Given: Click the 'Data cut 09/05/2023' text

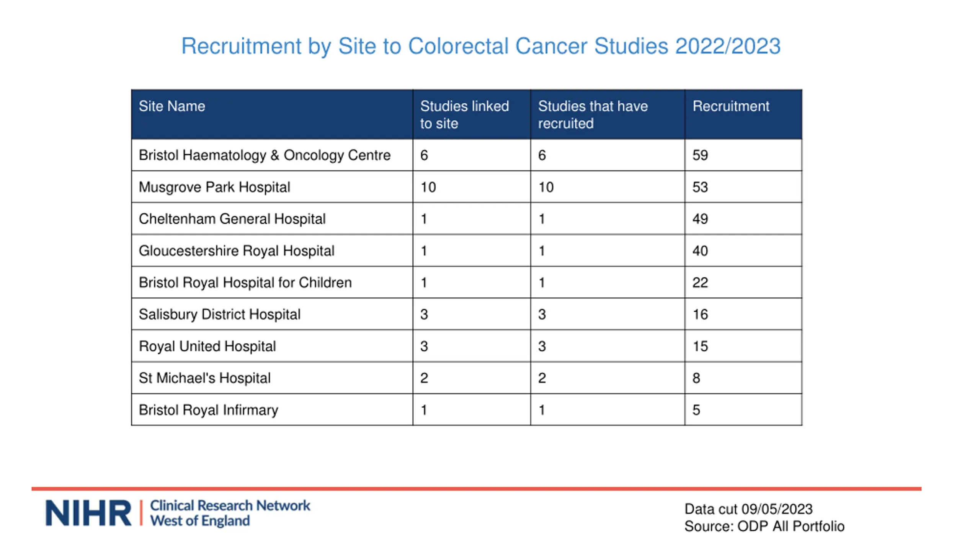Looking at the screenshot, I should 748,509.
